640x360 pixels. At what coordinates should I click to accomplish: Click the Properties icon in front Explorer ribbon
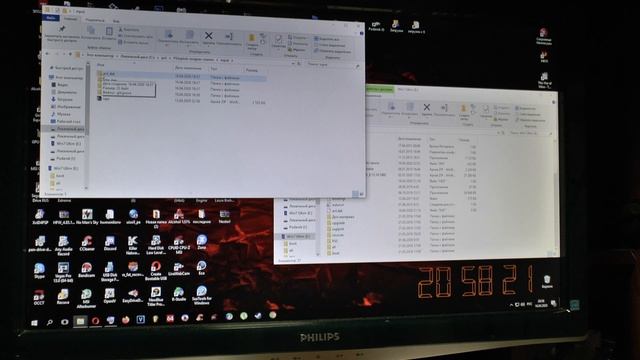[x=278, y=39]
